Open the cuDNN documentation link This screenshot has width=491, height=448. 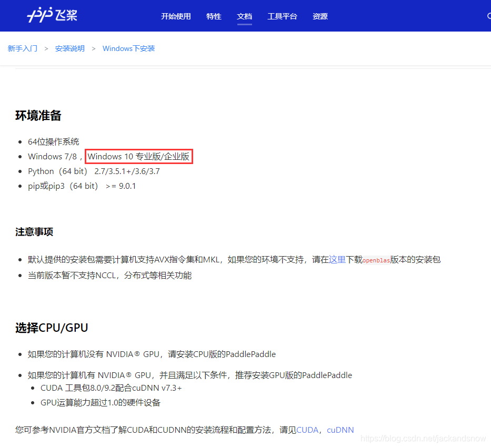340,430
